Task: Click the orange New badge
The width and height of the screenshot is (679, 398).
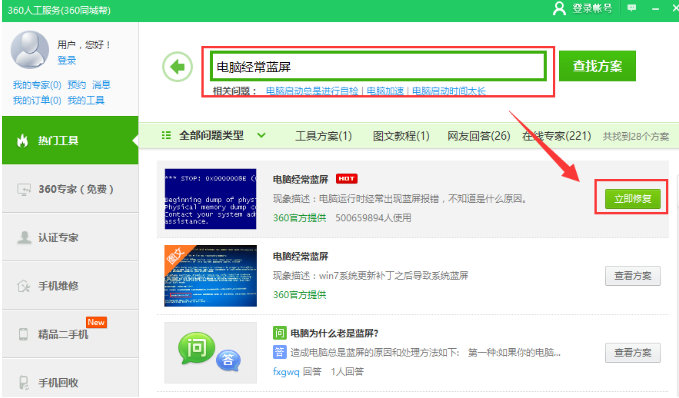Action: [x=96, y=322]
